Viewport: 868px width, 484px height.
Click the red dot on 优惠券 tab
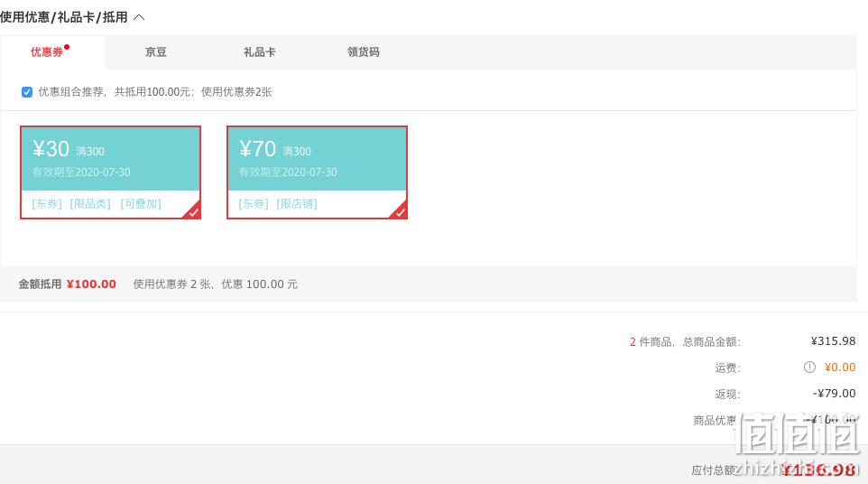(67, 47)
